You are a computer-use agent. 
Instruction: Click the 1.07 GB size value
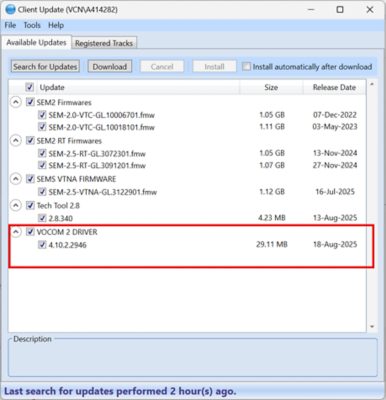pyautogui.click(x=272, y=165)
